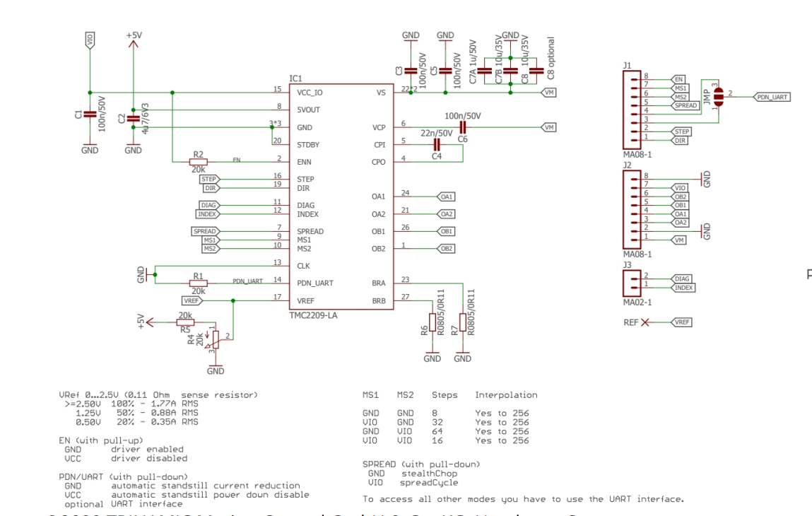Click the '100% - 1.77A RMS' line
The width and height of the screenshot is (812, 516).
click(154, 404)
